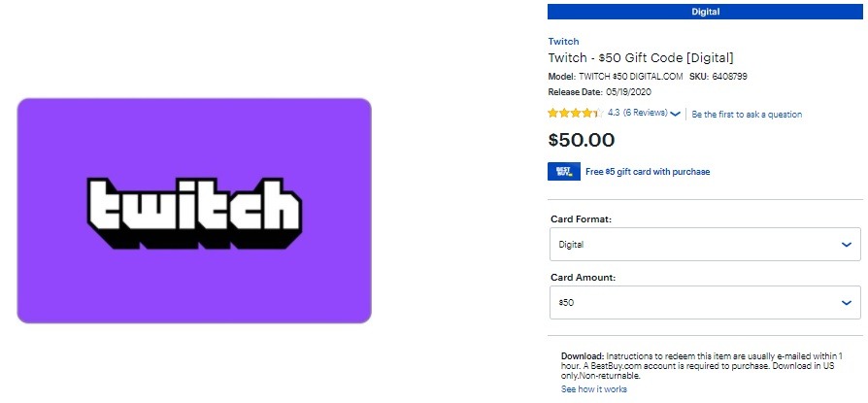Click Be the first to ask a question
This screenshot has width=868, height=403.
click(x=747, y=115)
